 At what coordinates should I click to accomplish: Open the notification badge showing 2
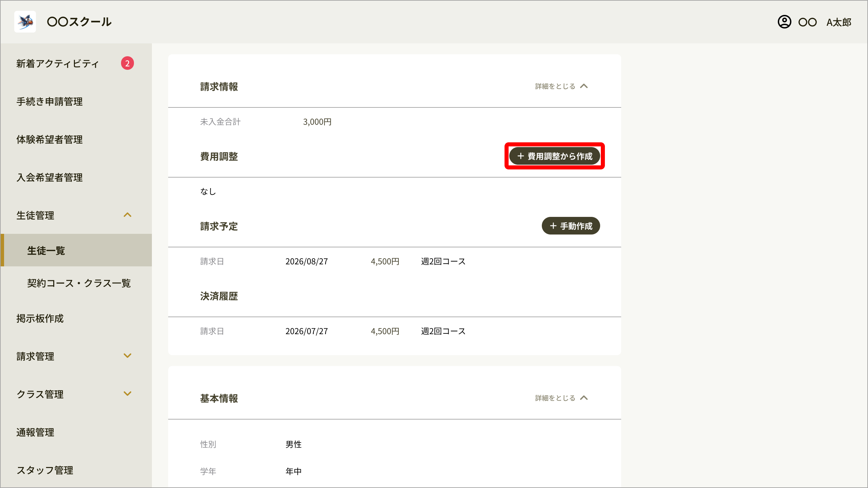click(x=127, y=63)
